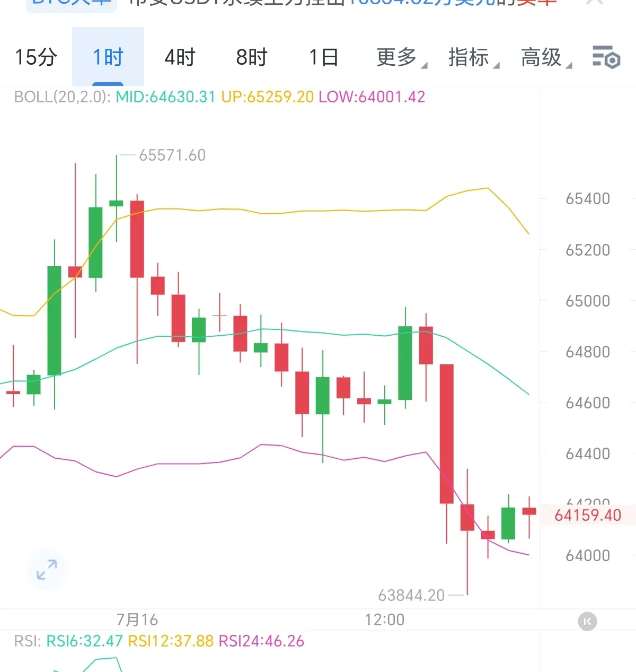Tap the fullscreen expand arrows icon
636x672 pixels.
point(47,570)
